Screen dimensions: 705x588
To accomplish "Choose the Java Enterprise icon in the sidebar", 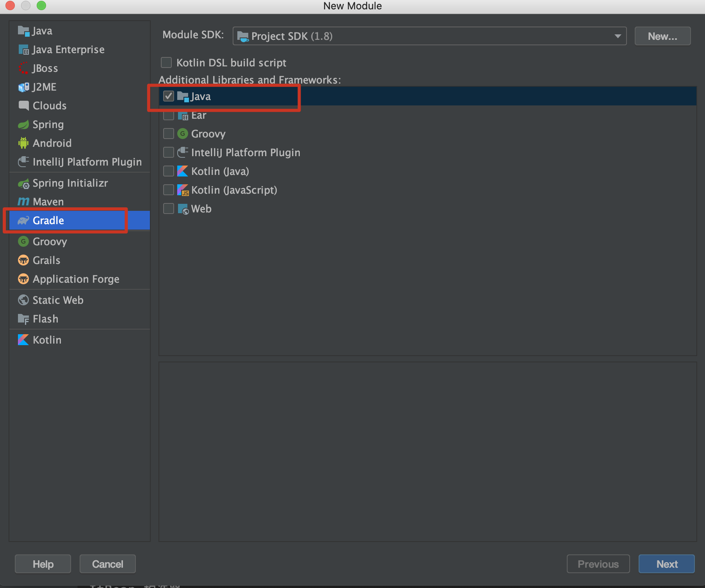I will pos(23,50).
